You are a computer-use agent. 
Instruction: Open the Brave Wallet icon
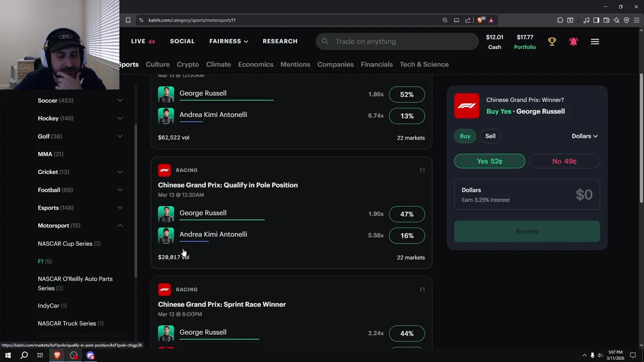point(606,20)
